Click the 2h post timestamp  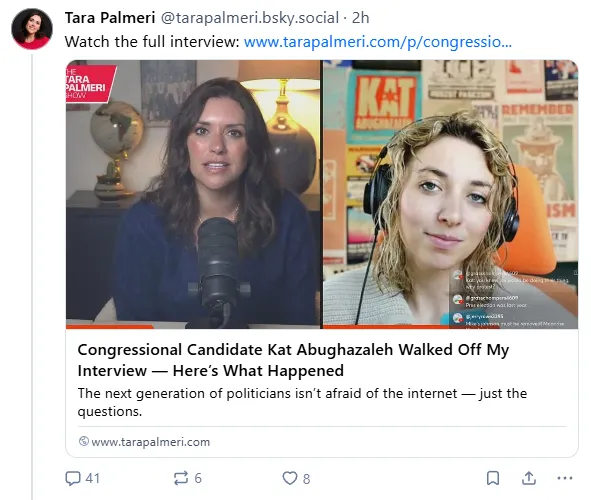(360, 18)
